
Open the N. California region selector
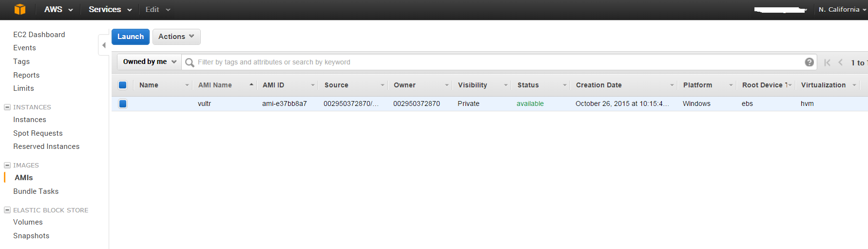(842, 10)
